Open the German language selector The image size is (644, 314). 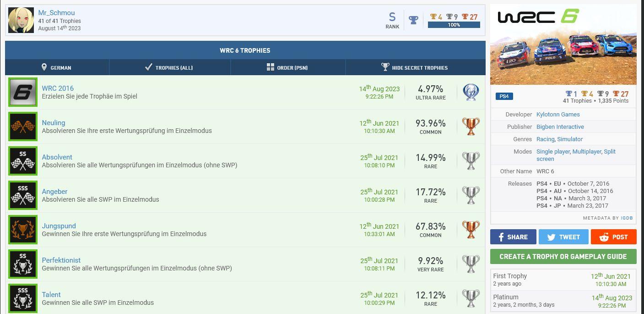click(57, 67)
